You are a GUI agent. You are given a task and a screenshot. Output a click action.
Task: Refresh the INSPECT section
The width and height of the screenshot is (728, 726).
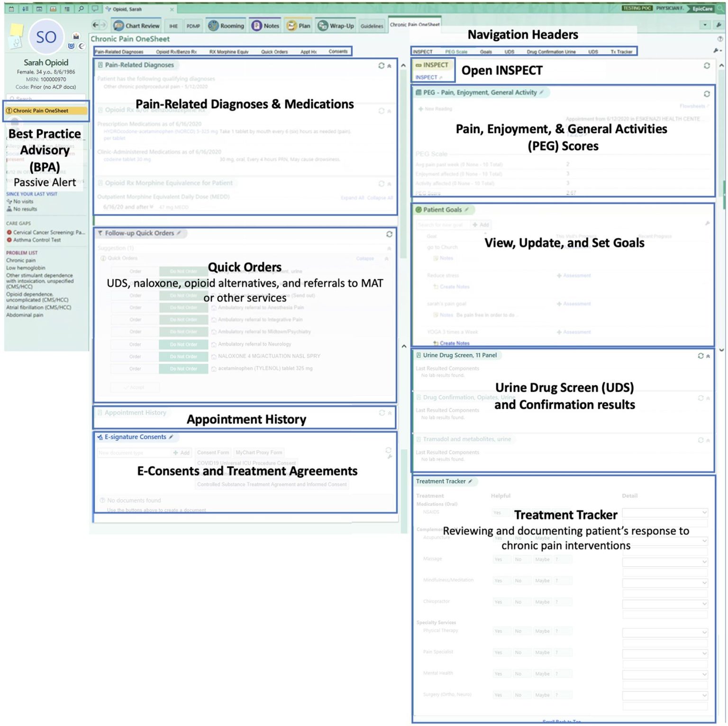click(x=707, y=65)
